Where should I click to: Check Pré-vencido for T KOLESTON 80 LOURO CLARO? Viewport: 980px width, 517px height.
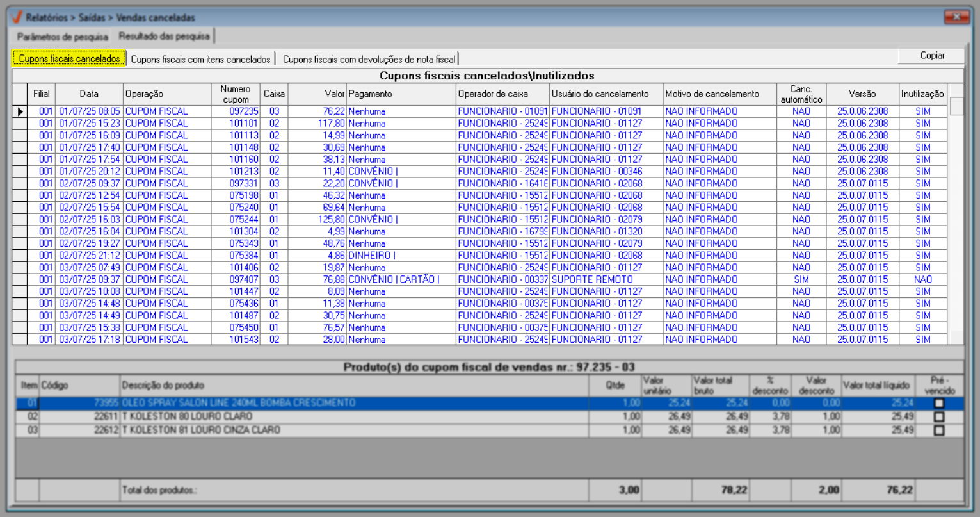[939, 417]
